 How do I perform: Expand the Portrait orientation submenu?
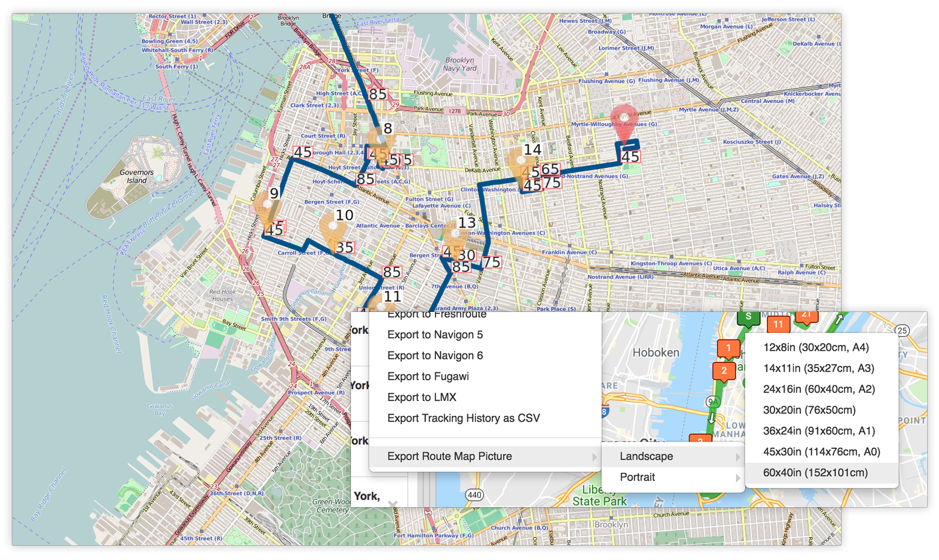[637, 477]
